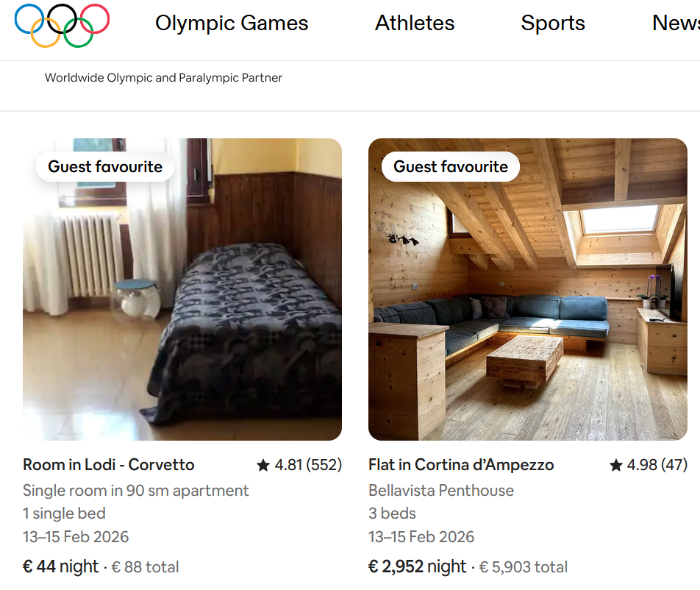Image resolution: width=700 pixels, height=590 pixels.
Task: Open the Lodi room bedroom photo
Action: [182, 309]
